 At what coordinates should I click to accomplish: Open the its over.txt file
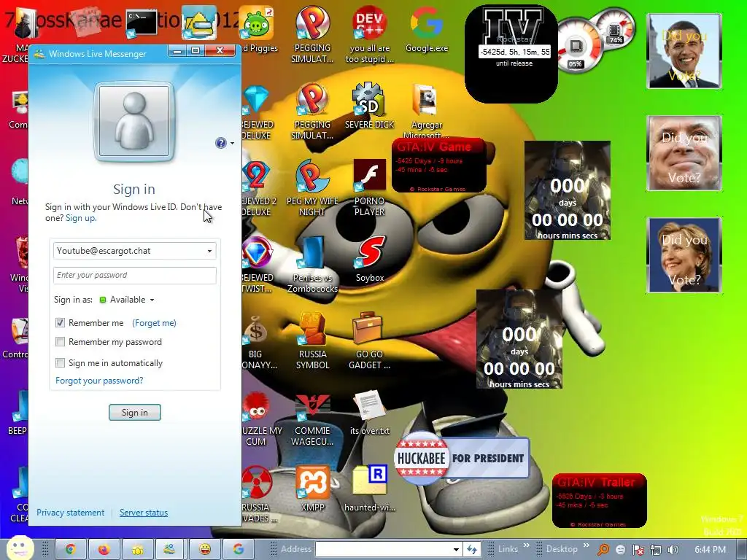pos(370,413)
